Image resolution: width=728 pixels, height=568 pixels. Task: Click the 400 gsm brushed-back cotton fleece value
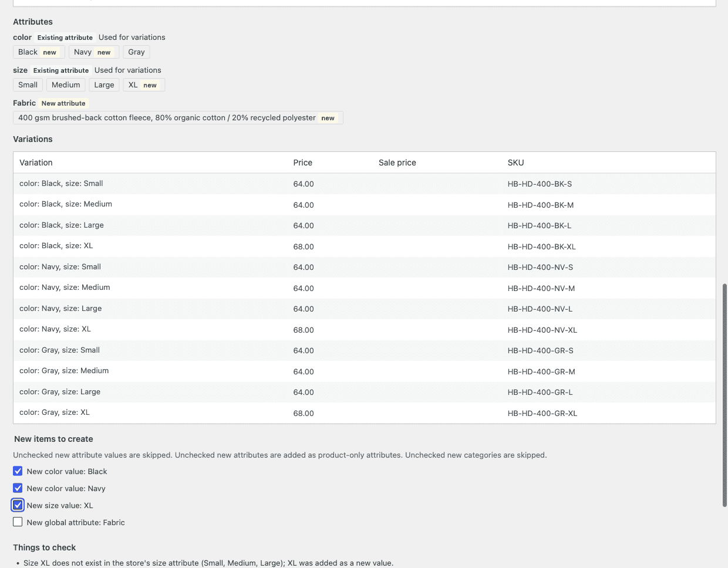click(x=178, y=118)
